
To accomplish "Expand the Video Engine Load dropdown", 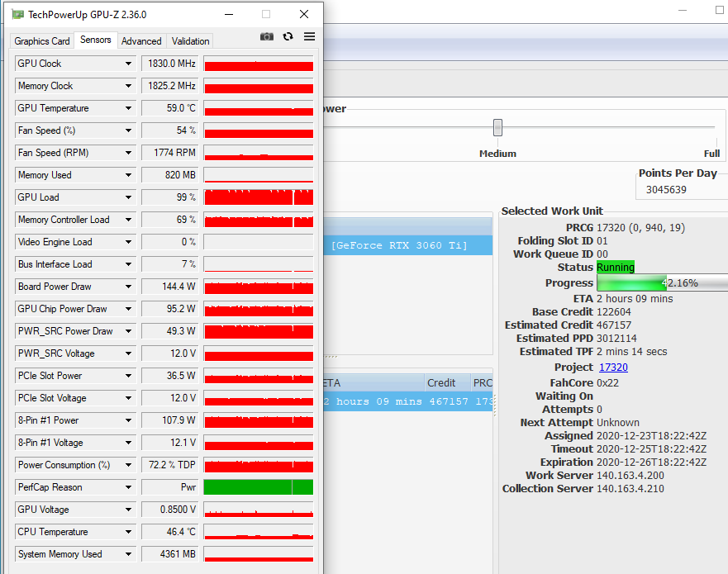I will (129, 242).
